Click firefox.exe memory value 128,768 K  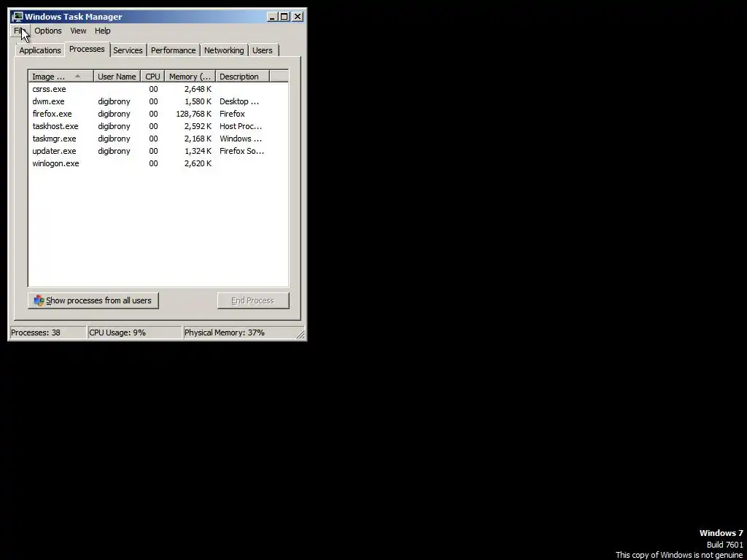193,114
